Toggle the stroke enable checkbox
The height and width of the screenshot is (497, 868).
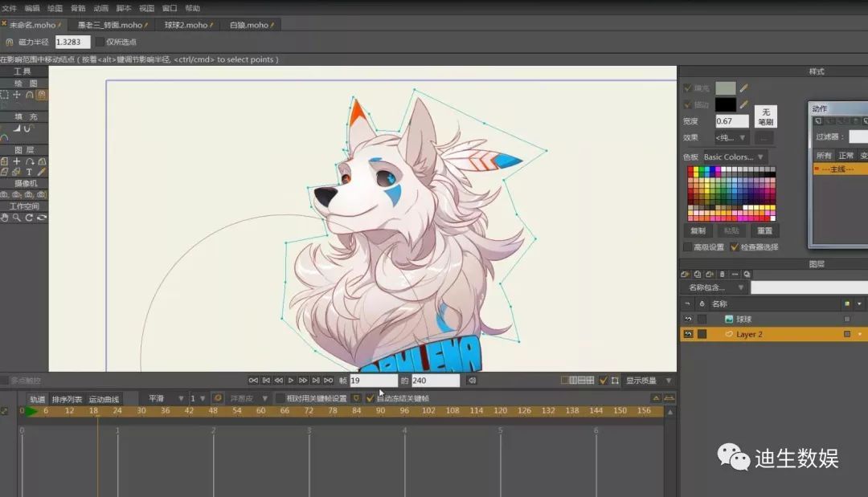[687, 104]
